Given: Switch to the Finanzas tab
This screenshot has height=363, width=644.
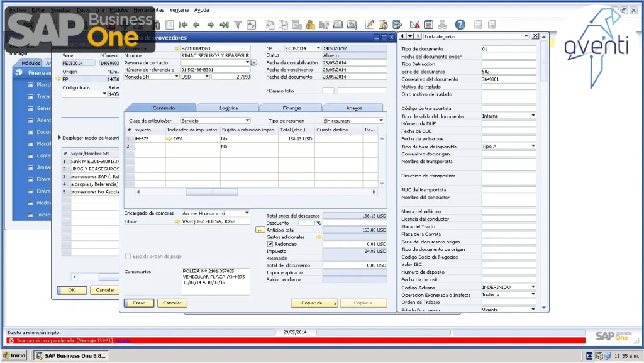Looking at the screenshot, I should click(x=292, y=108).
